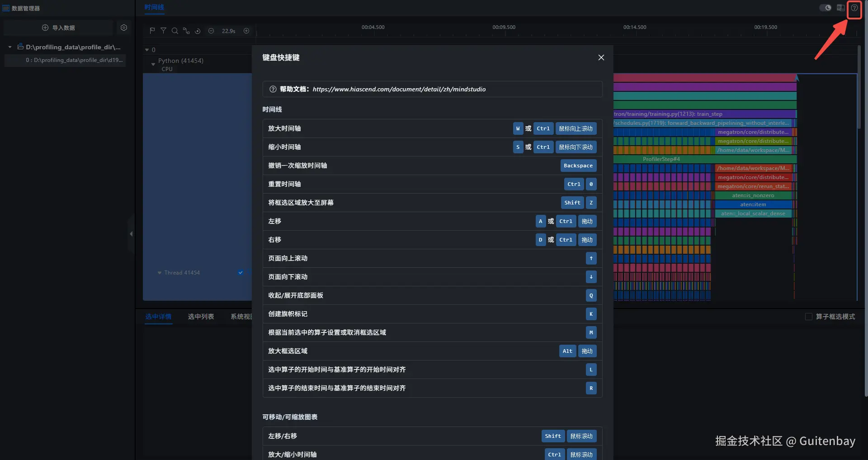Click the timeline panel vertical scrollbar
The height and width of the screenshot is (460, 868).
point(859,86)
